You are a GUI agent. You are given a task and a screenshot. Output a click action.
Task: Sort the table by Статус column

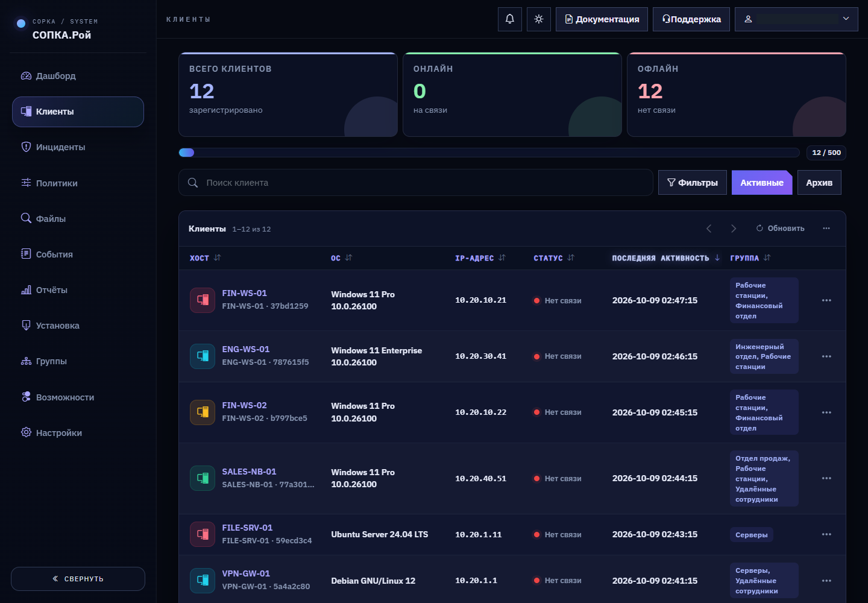pyautogui.click(x=554, y=258)
